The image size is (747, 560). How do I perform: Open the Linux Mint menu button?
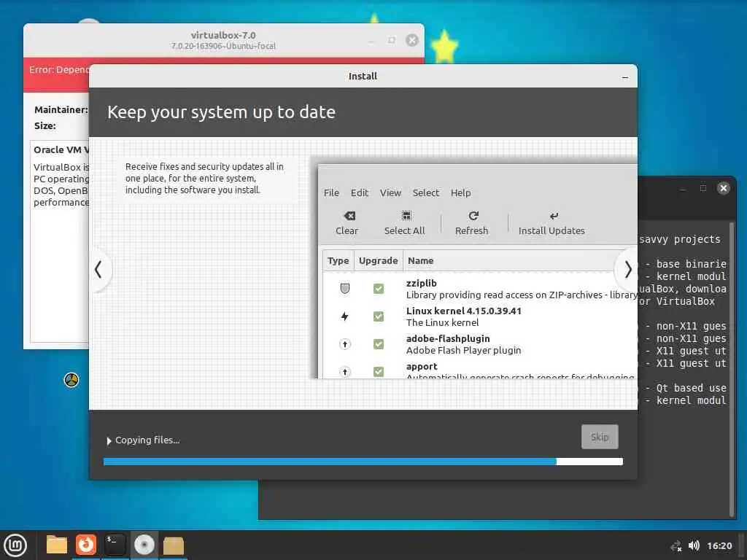15,545
